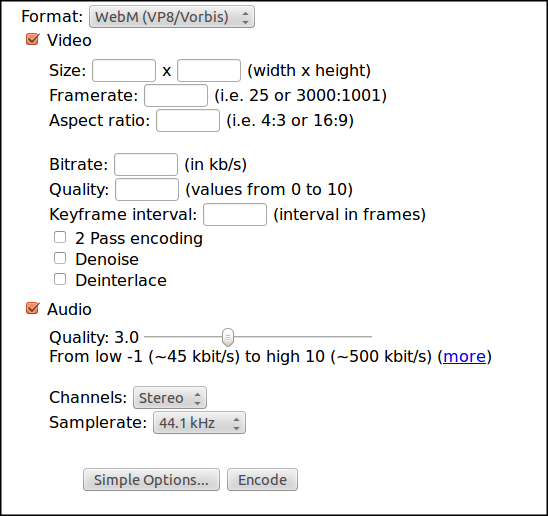Focus the video width Size field
This screenshot has height=516, width=548.
[124, 71]
